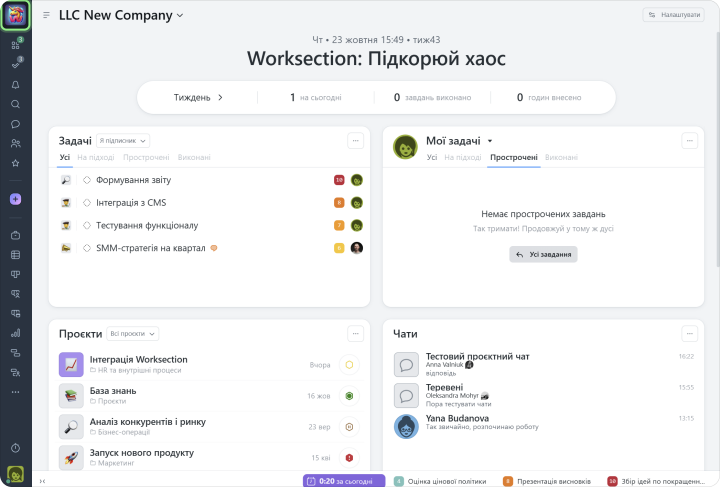Click the timer icon at sidebar bottom
The height and width of the screenshot is (487, 720).
pyautogui.click(x=15, y=447)
